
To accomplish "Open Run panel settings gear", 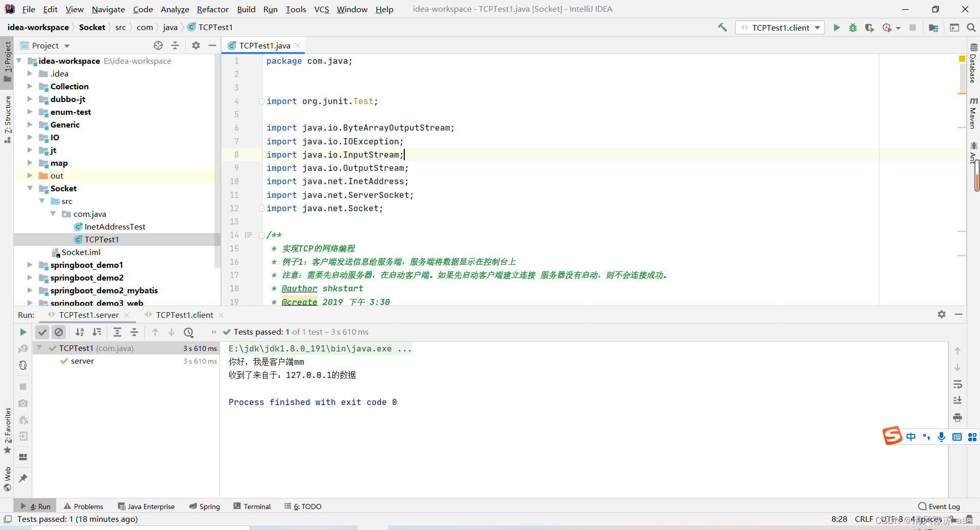I will coord(942,314).
